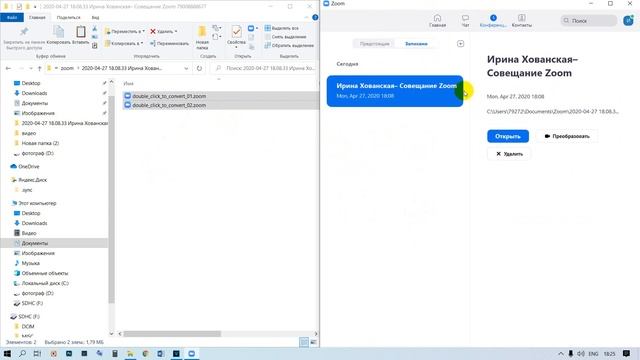Open the Конференции tab in Zoom

(493, 20)
